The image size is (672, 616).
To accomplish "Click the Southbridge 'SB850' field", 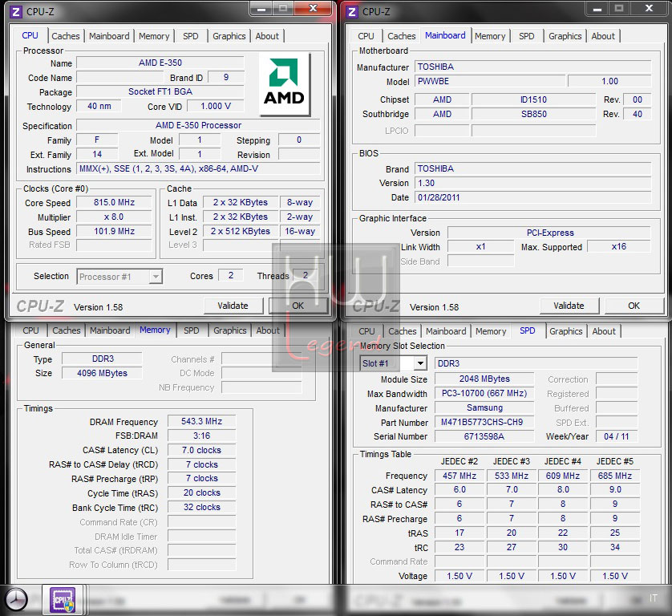I will coord(533,114).
